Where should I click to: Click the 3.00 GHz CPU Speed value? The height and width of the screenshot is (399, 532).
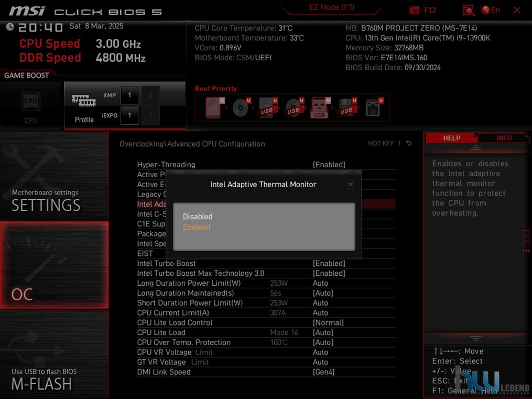point(118,44)
